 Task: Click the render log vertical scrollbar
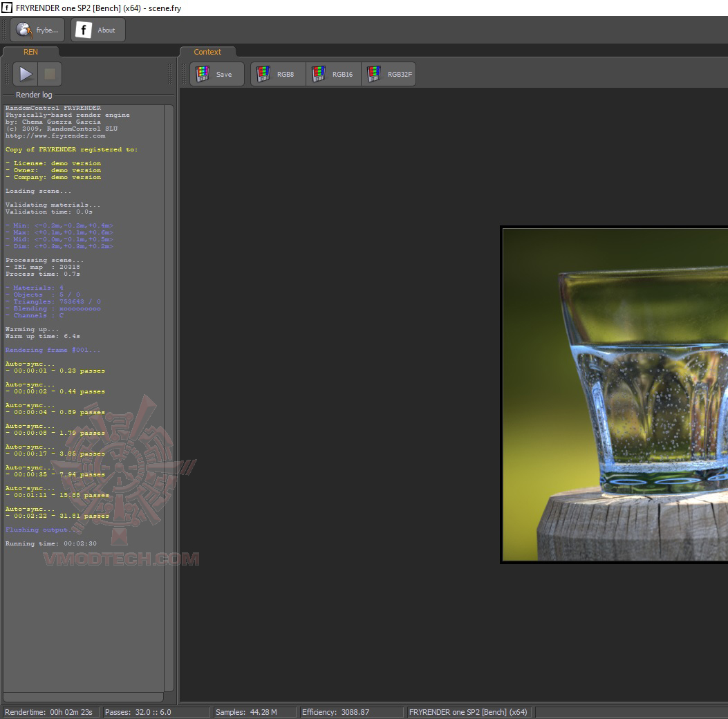click(169, 398)
